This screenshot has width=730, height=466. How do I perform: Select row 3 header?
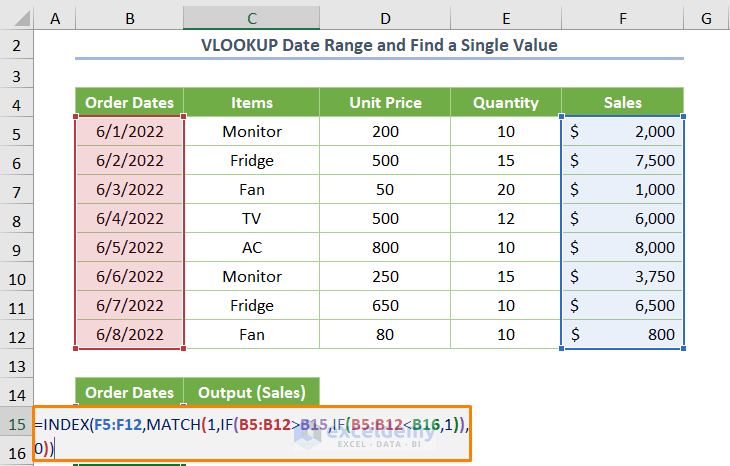click(17, 74)
